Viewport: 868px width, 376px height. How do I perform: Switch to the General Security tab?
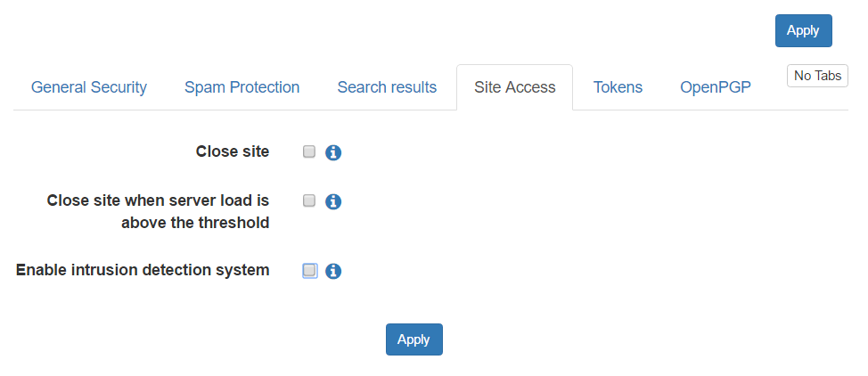click(x=88, y=87)
